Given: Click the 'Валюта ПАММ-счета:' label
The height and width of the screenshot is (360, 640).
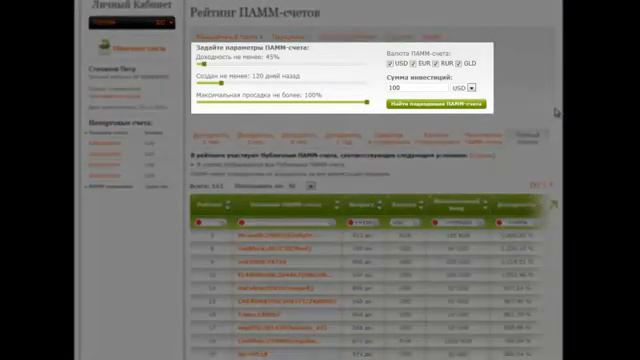Looking at the screenshot, I should point(418,53).
